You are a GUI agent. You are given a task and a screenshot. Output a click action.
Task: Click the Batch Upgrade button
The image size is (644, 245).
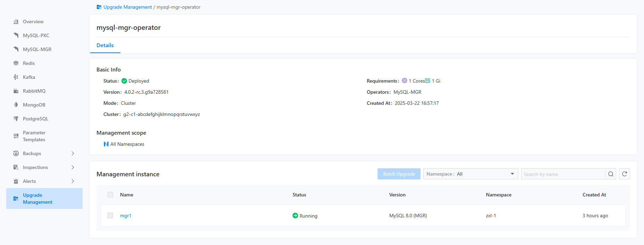click(399, 174)
